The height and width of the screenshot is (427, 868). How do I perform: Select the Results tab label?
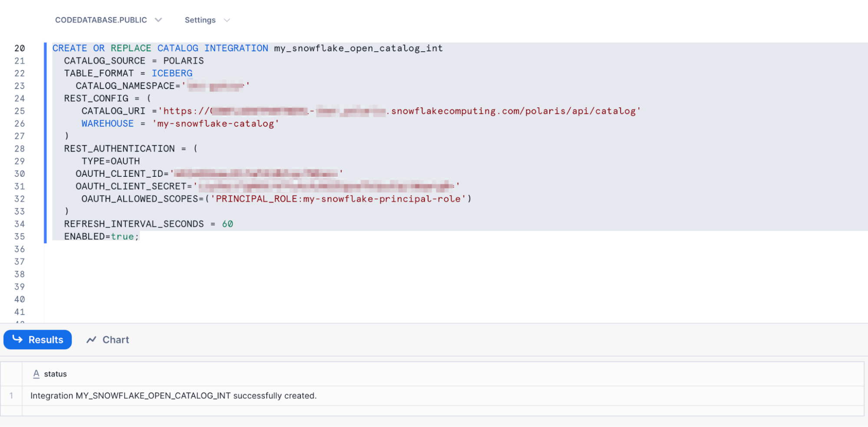click(46, 340)
